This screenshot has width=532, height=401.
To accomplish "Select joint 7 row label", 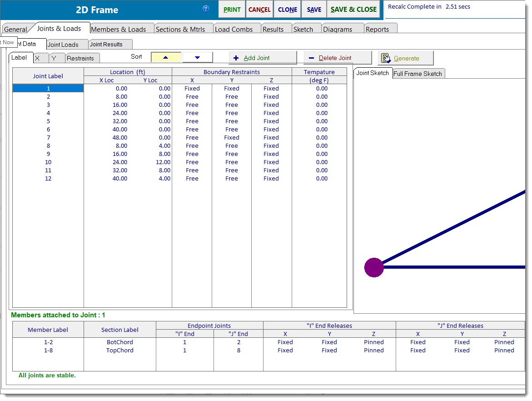I will (x=48, y=138).
